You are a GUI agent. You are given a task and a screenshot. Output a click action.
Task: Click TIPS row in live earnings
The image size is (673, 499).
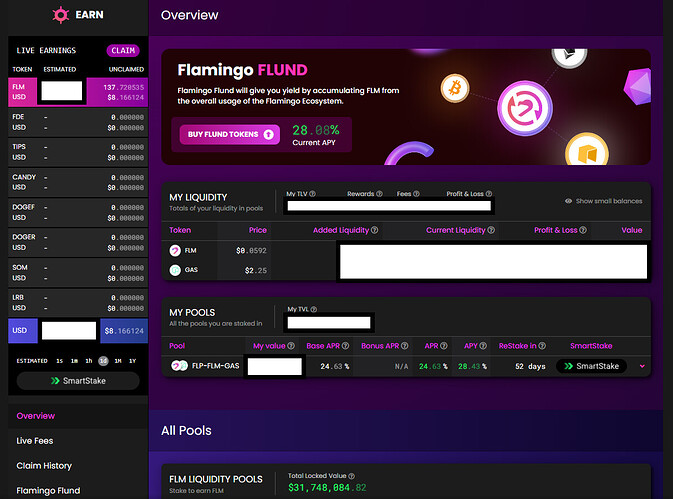(78, 152)
